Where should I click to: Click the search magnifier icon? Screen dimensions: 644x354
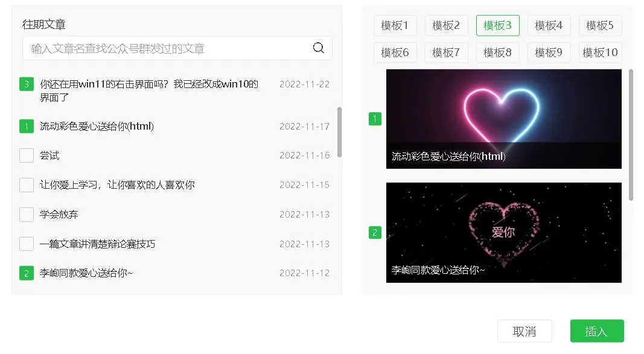318,48
